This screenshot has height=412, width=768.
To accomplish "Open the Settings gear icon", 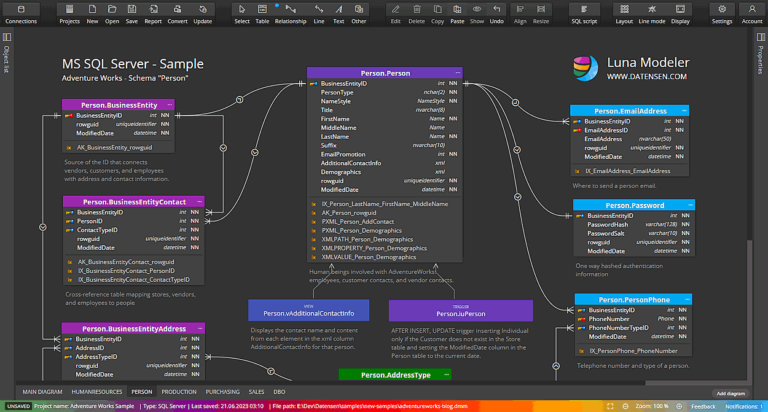I will coord(721,12).
